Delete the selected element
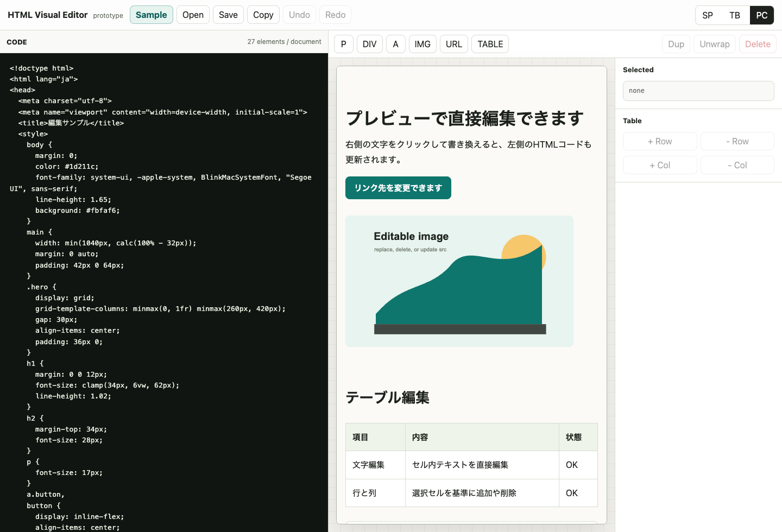The height and width of the screenshot is (532, 782). 758,44
